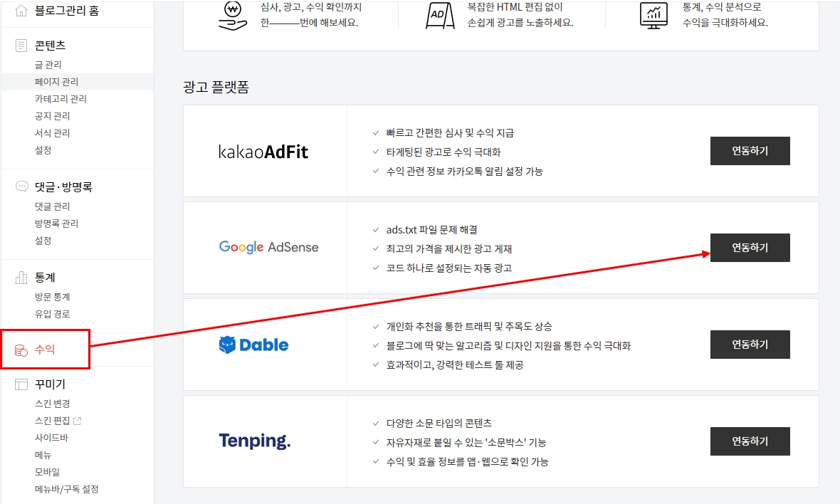Open 모바일 settings
The image size is (840, 504).
47,472
